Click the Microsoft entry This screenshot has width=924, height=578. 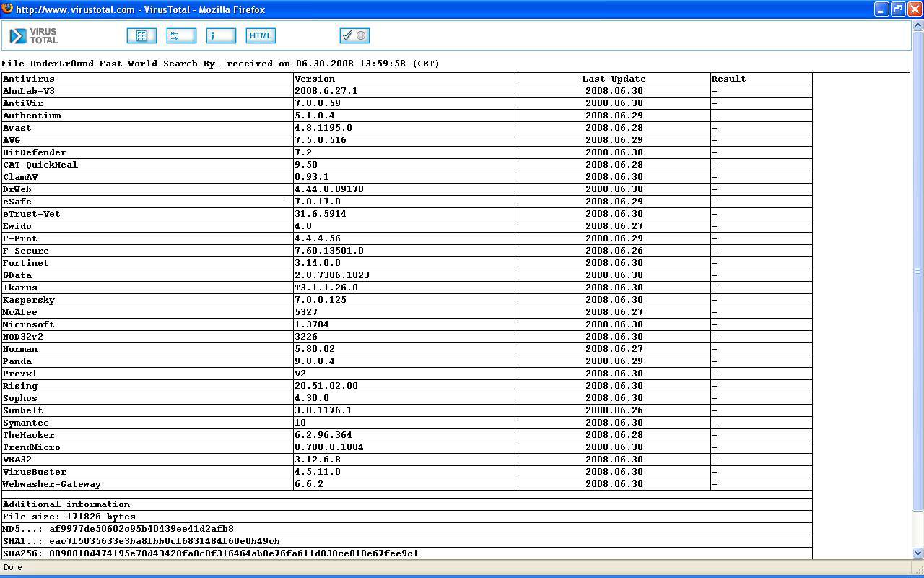point(29,324)
